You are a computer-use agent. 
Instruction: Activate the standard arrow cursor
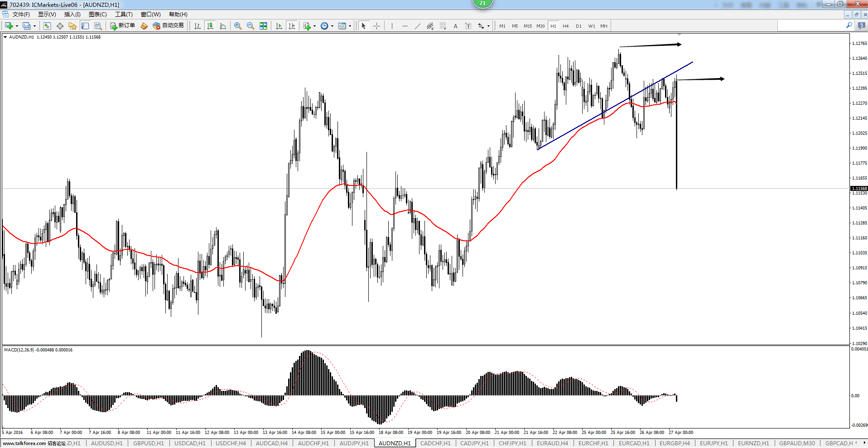tap(363, 26)
